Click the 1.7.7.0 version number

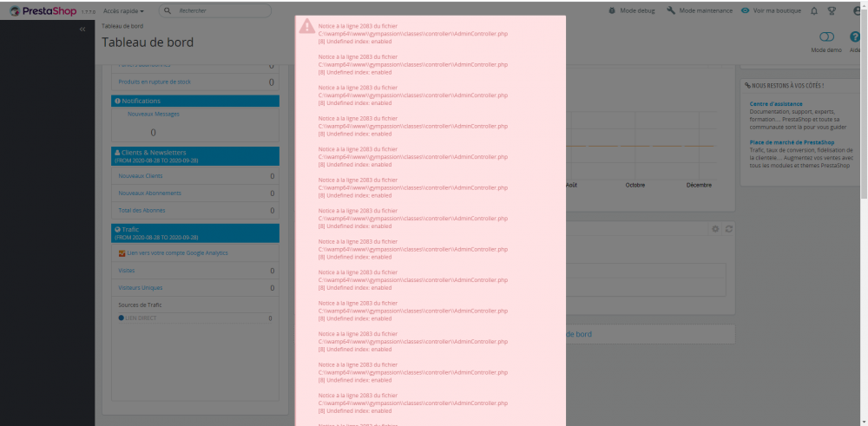89,11
